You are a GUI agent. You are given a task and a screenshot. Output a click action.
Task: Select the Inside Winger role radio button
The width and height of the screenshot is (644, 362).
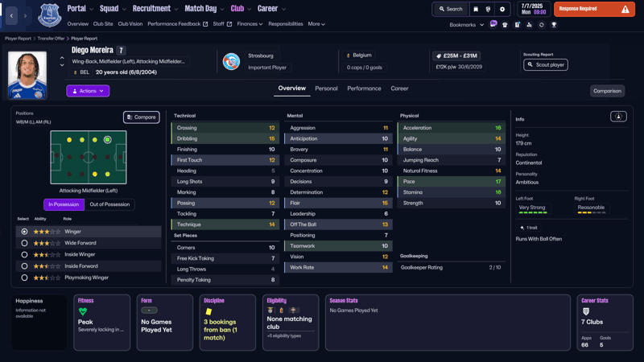pos(25,254)
